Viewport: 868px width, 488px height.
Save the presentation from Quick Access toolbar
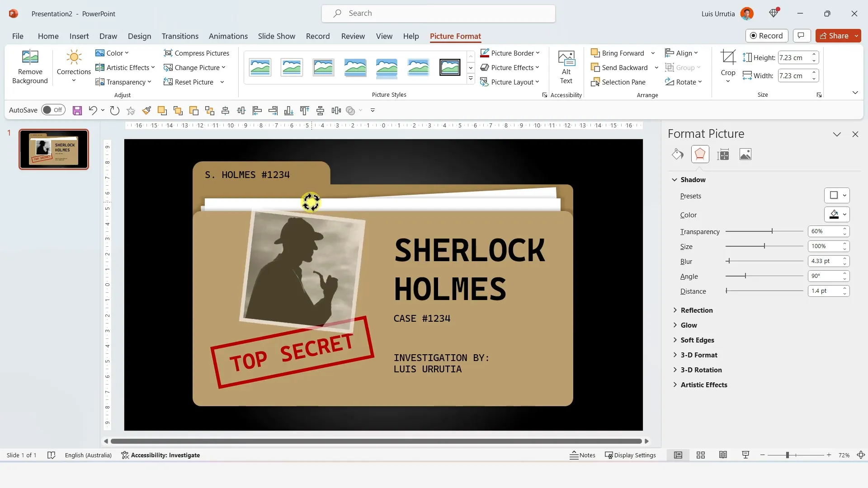77,110
